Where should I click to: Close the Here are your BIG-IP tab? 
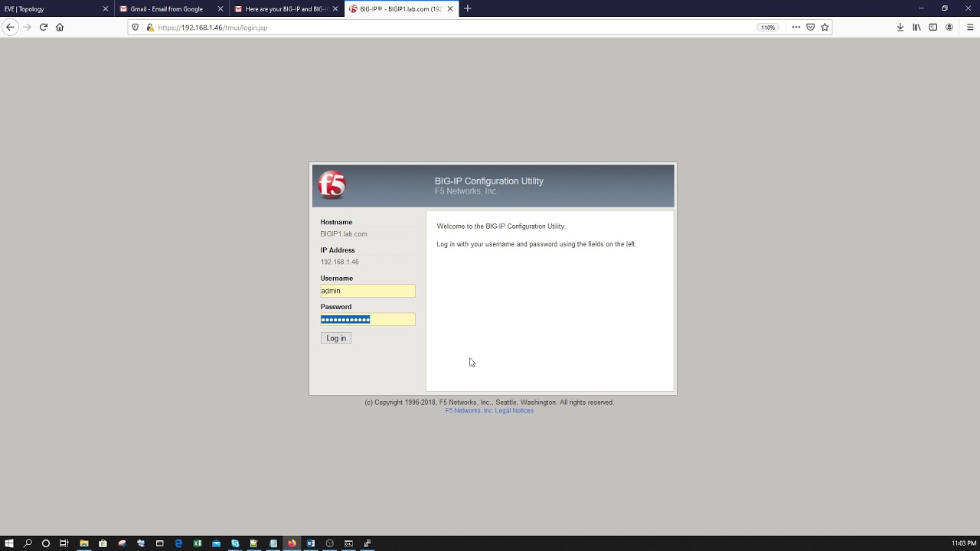click(335, 9)
